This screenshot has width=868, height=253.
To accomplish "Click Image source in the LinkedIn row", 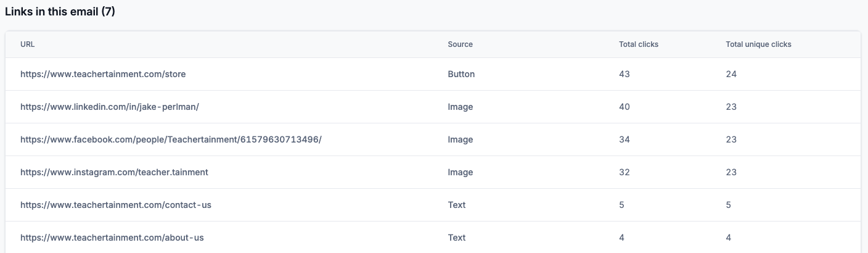I will [x=461, y=107].
